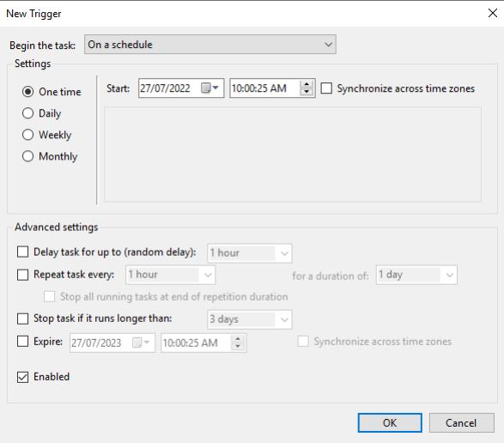Screen dimensions: 504x443
Task: Enable Synchronize across time zones for Start
Action: pyautogui.click(x=326, y=88)
